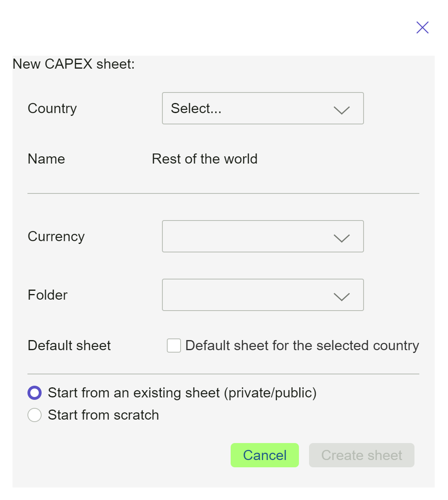The image size is (448, 500).
Task: Open the Country selection dropdown
Action: tap(263, 108)
